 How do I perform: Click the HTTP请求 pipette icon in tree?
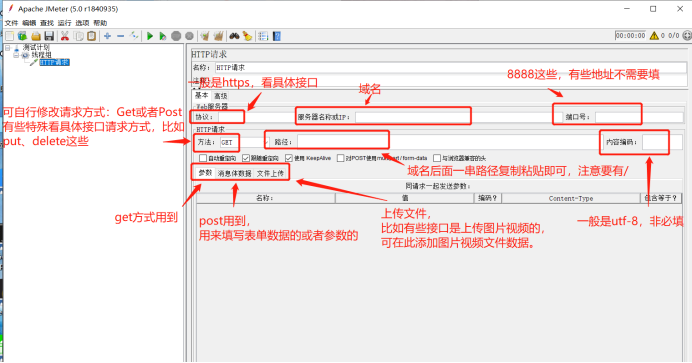34,63
